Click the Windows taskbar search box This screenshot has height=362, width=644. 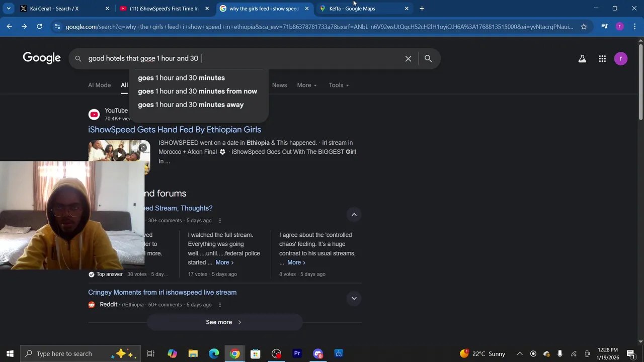coord(80,353)
